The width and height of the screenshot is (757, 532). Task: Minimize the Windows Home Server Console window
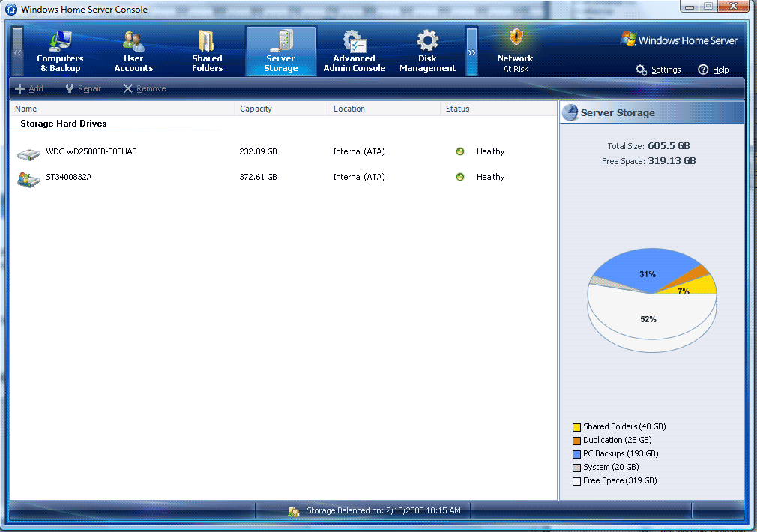(690, 6)
